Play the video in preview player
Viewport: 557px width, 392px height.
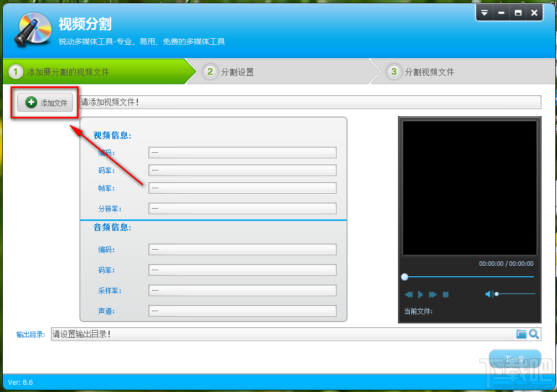[x=421, y=295]
